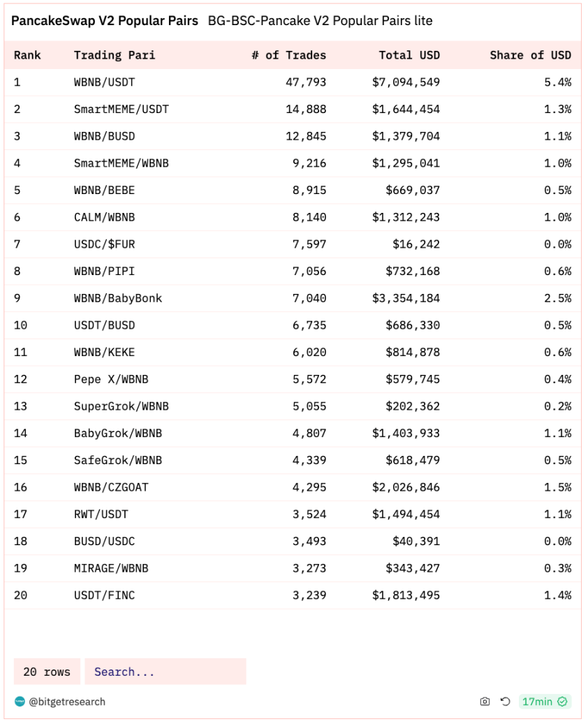Sort by the Trading Pari column header
588x726 pixels.
pyautogui.click(x=115, y=55)
